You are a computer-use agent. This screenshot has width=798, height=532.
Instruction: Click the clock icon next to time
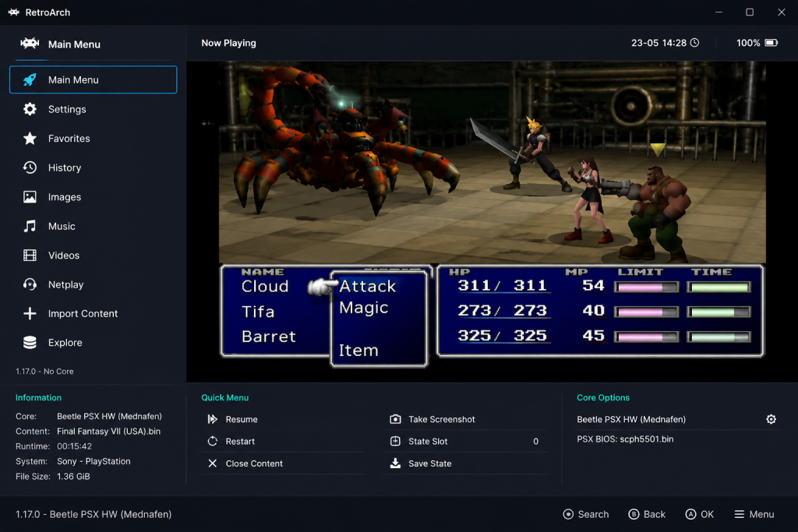click(694, 43)
